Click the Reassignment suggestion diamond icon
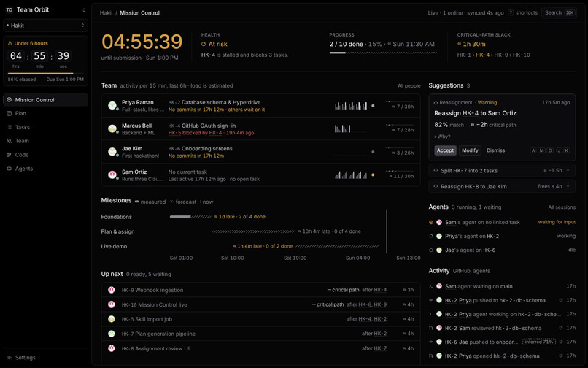 tap(436, 103)
